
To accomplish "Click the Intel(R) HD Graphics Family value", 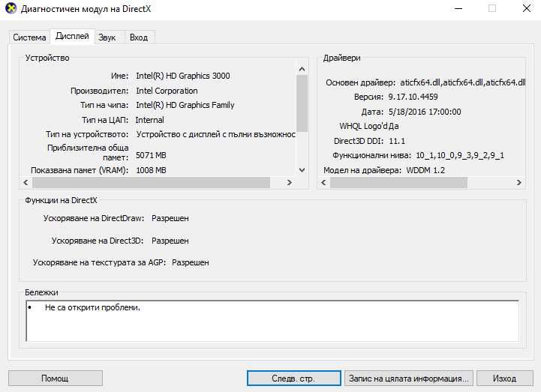I will [x=185, y=105].
